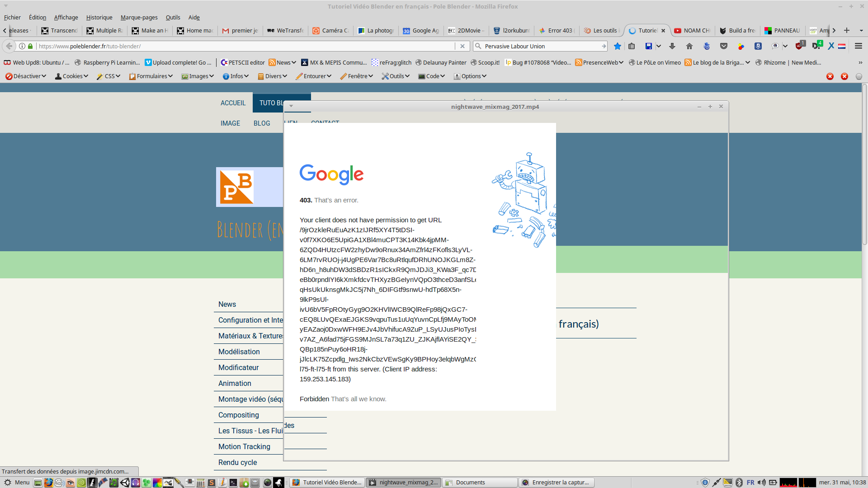The height and width of the screenshot is (488, 868).
Task: Click the blue floppy disk save icon
Action: [648, 46]
